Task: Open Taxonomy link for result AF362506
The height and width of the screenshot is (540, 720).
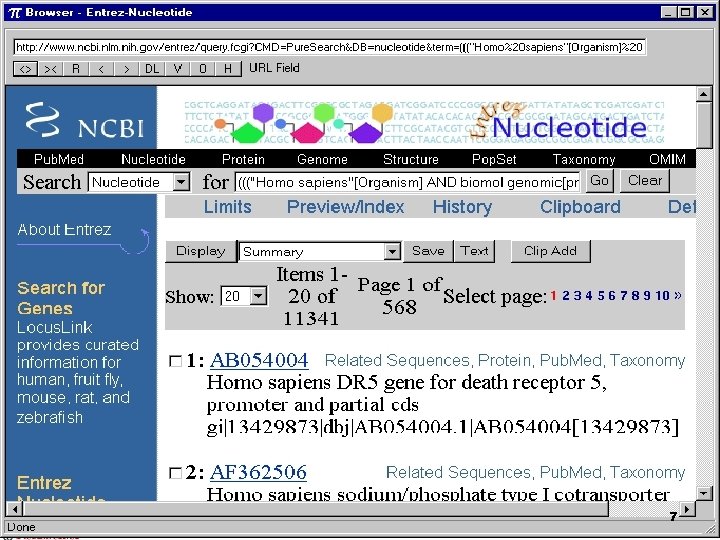Action: pyautogui.click(x=648, y=472)
